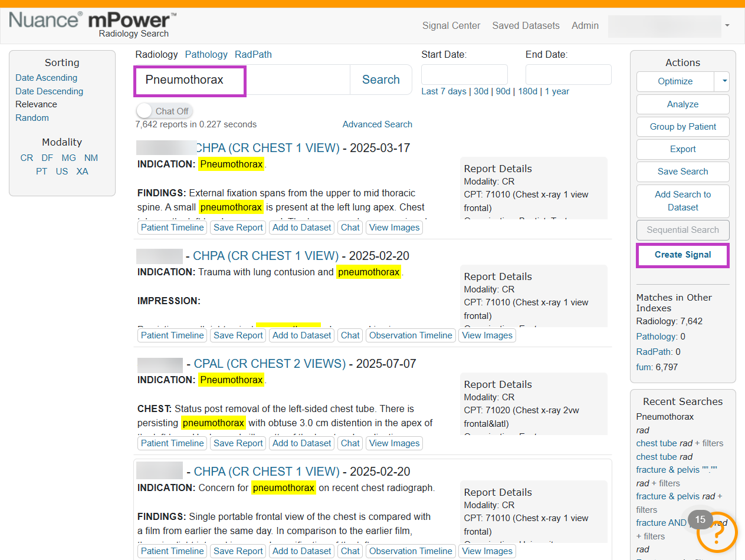Open Patient Timeline for 2025-07-07 CPAL report
The image size is (745, 560).
coord(172,443)
